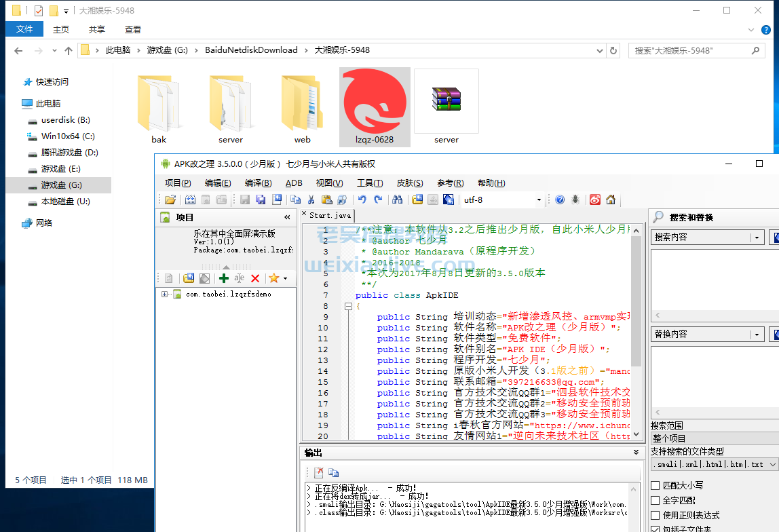This screenshot has height=532, width=779.
Task: Enable the 匹配大小写 checkbox
Action: tap(655, 485)
